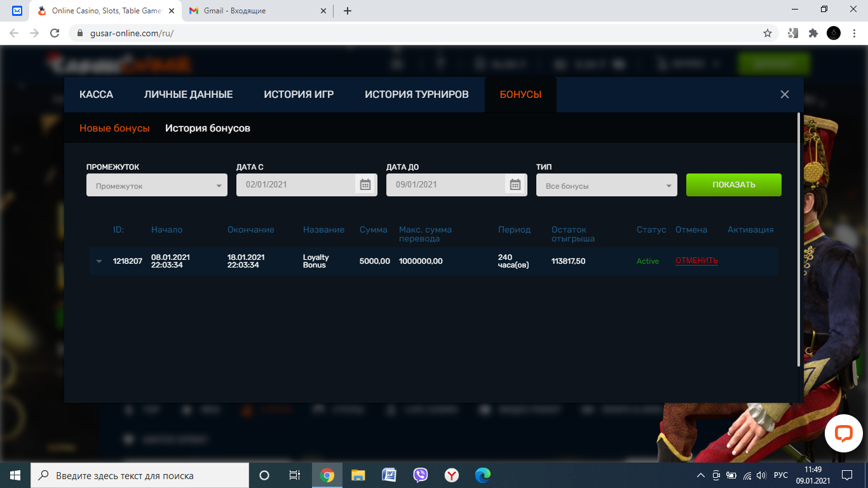Image resolution: width=868 pixels, height=488 pixels.
Task: Click the Loyalty Bonus name cell
Action: point(316,261)
